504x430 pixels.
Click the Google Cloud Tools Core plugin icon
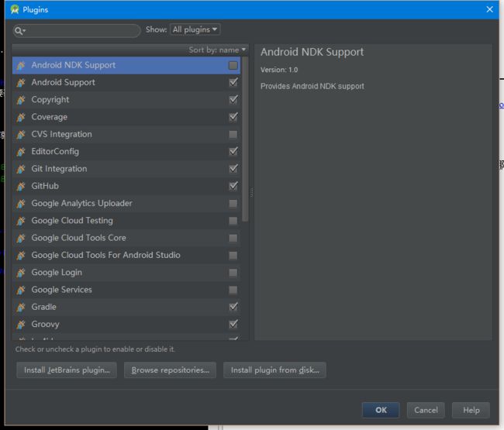(21, 239)
